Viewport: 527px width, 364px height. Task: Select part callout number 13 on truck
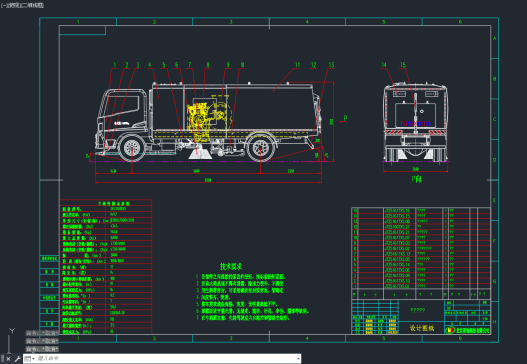[331, 65]
